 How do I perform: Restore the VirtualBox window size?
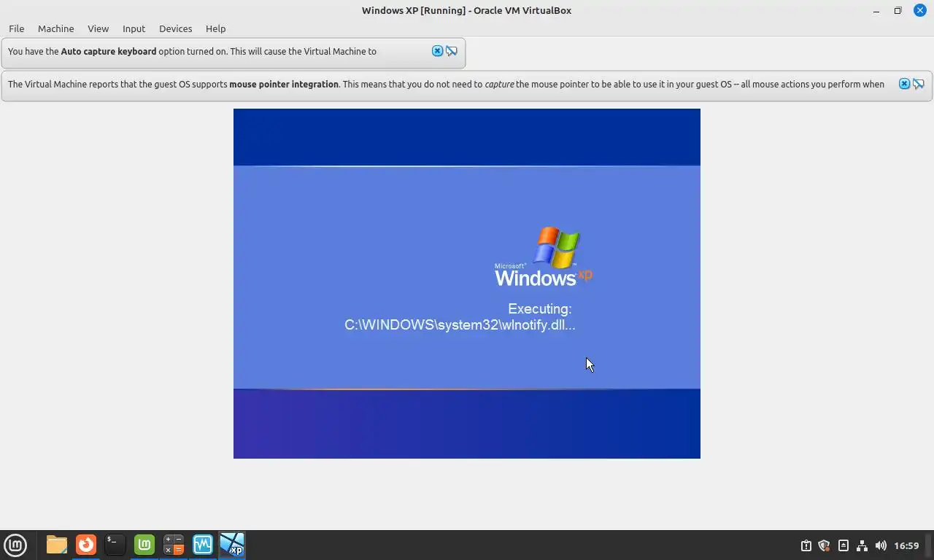click(x=898, y=10)
